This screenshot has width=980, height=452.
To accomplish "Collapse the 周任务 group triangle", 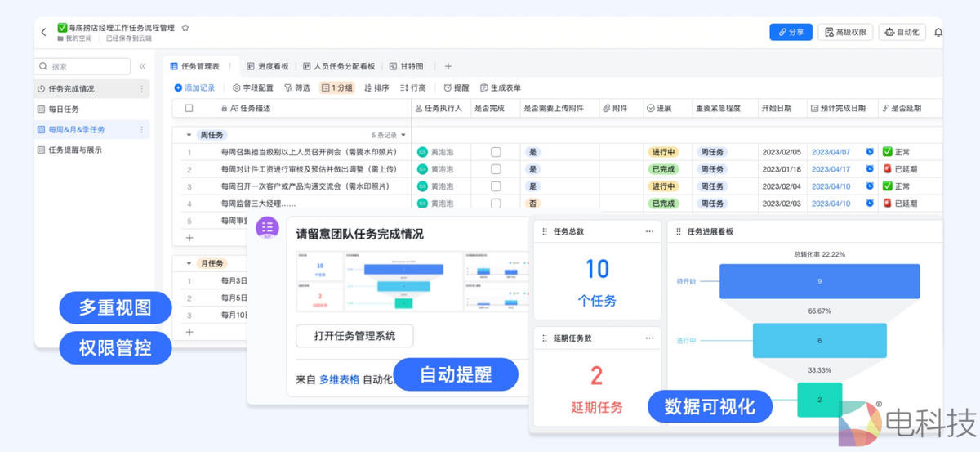I will click(x=189, y=135).
